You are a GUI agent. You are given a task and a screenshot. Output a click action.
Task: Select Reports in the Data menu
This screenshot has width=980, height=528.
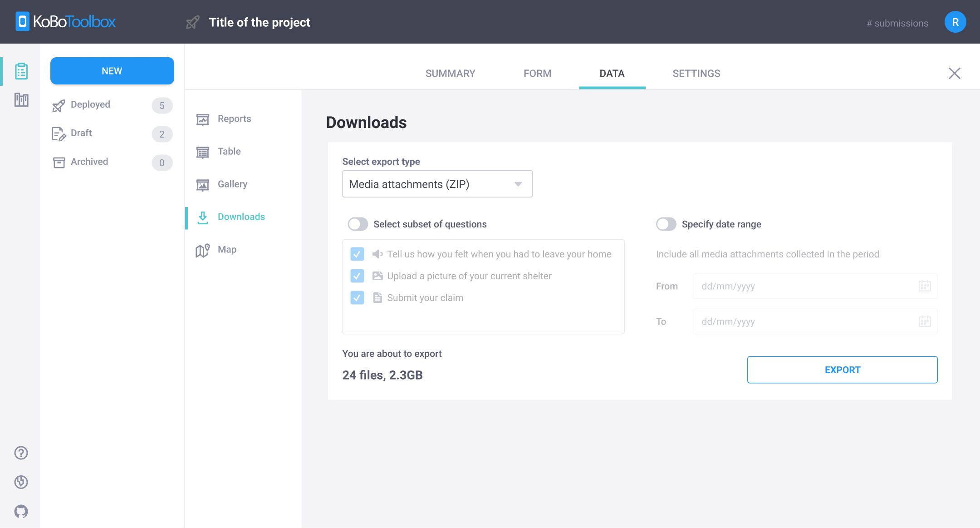tap(234, 118)
